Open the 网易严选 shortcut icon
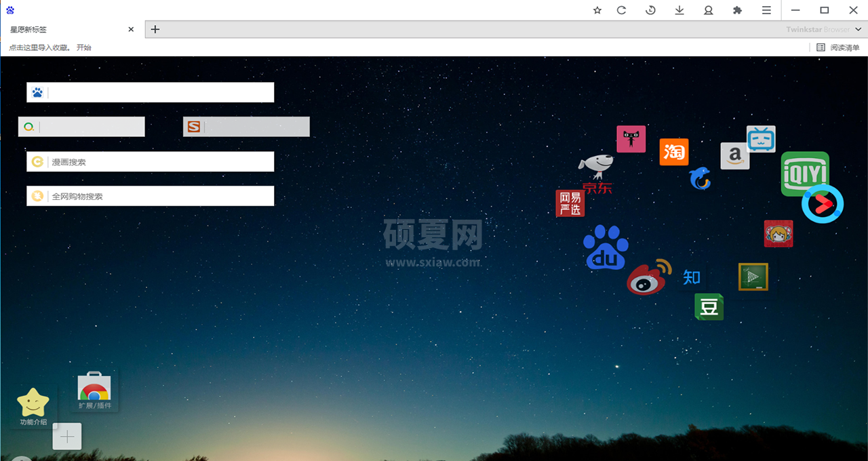The width and height of the screenshot is (868, 461). coord(570,203)
